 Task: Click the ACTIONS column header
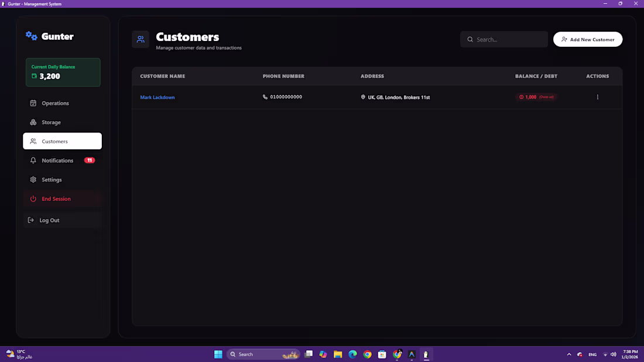(598, 76)
